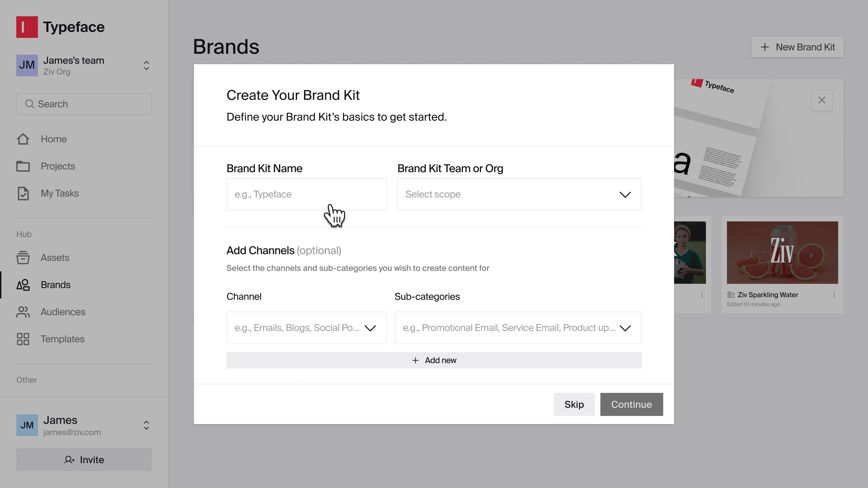Viewport: 868px width, 488px height.
Task: Click Add new channel row
Action: coord(434,360)
